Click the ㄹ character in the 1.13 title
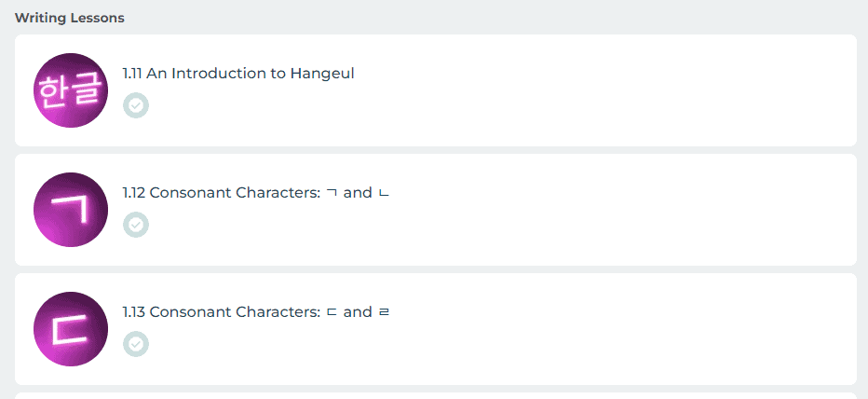The image size is (868, 399). 384,312
